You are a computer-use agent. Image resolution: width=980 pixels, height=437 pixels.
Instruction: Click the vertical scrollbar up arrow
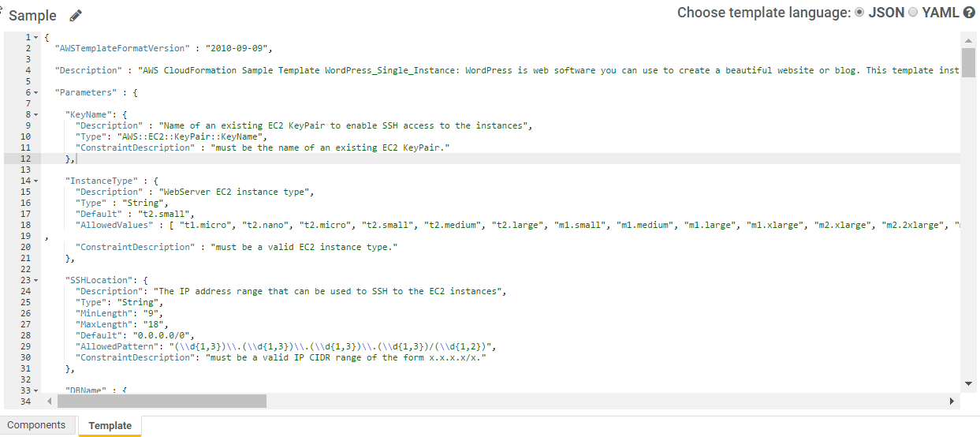tap(970, 39)
